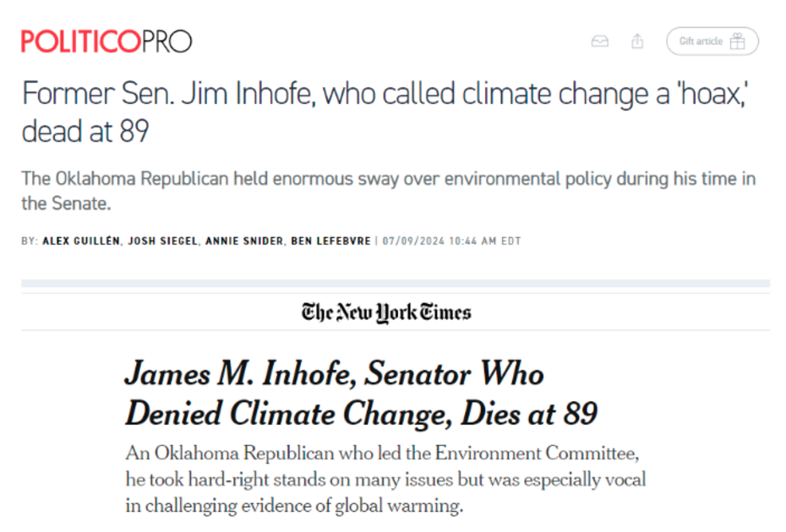Click the Politico headline about Jim Inhofe
The height and width of the screenshot is (532, 786).
(385, 112)
